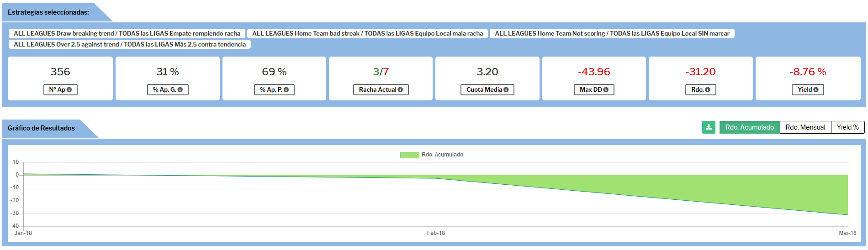Click info icon on Racha Actual label
The height and width of the screenshot is (250, 868).
pos(400,90)
